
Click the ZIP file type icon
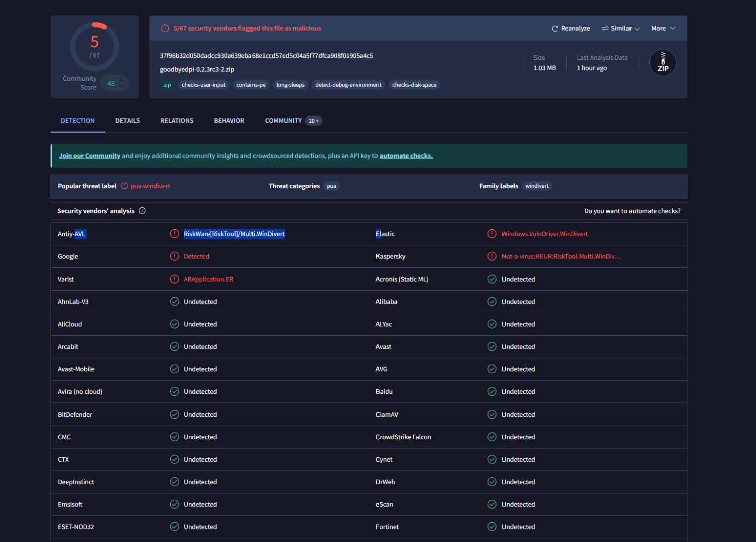(x=663, y=63)
